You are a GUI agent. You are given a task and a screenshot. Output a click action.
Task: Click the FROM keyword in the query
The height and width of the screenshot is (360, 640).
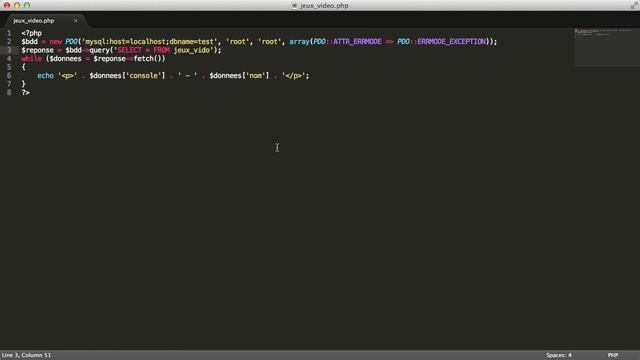click(x=161, y=50)
